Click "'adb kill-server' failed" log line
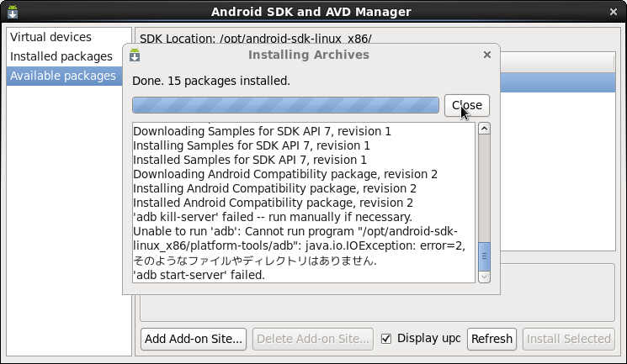 (273, 217)
